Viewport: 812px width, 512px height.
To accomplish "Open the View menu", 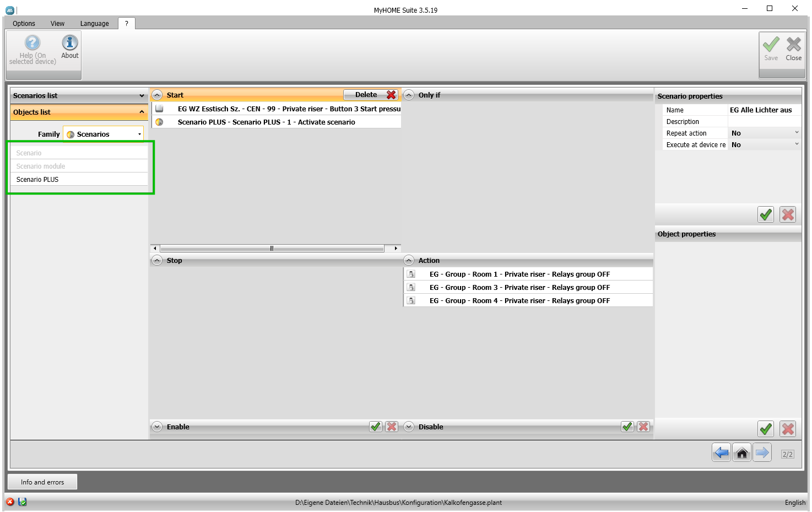I will click(57, 24).
